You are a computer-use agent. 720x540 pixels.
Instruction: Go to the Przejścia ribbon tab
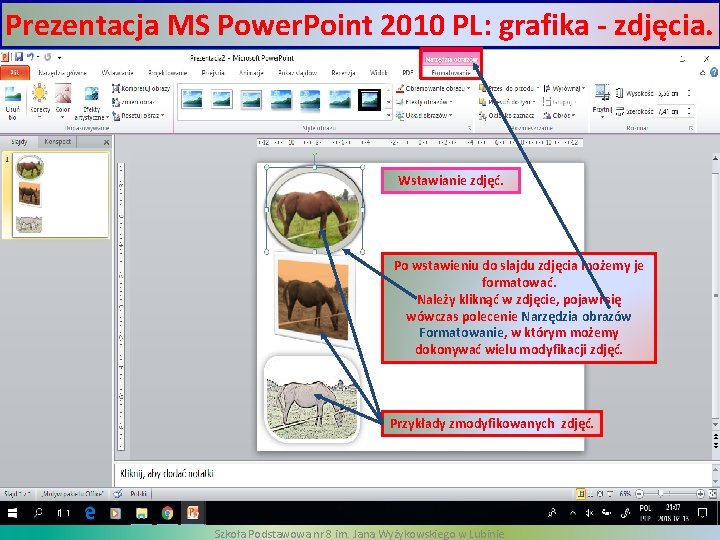pyautogui.click(x=213, y=73)
